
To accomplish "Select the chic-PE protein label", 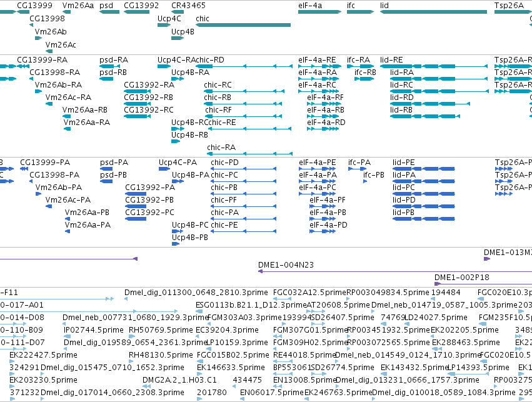I will 224,225.
